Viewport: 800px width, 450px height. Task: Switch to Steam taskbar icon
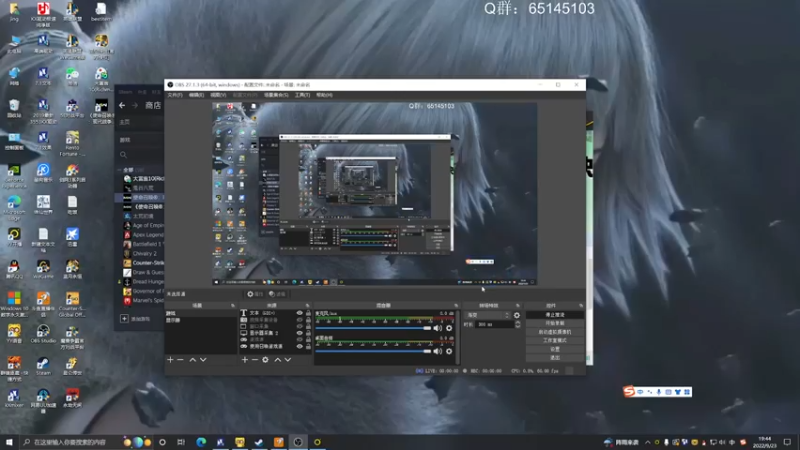click(259, 442)
